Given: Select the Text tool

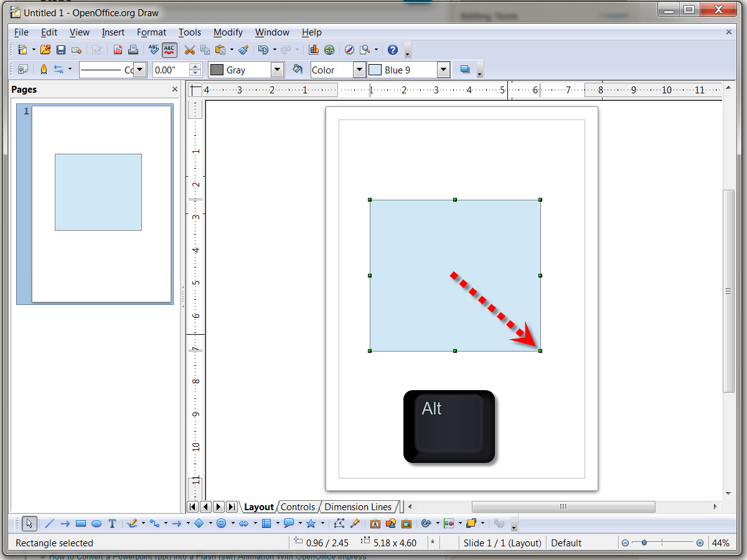Looking at the screenshot, I should tap(111, 523).
